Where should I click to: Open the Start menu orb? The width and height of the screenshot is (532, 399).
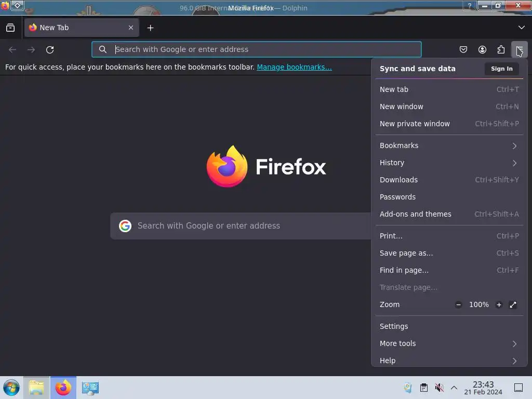(11, 388)
